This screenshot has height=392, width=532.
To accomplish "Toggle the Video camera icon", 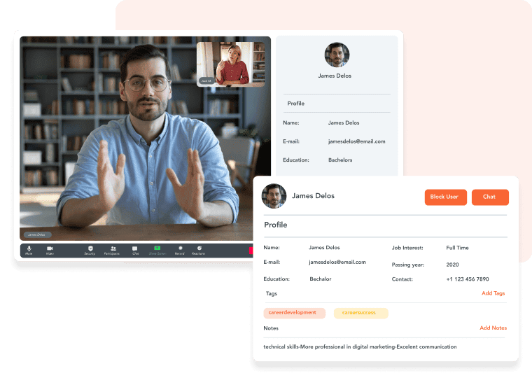I will [x=50, y=249].
